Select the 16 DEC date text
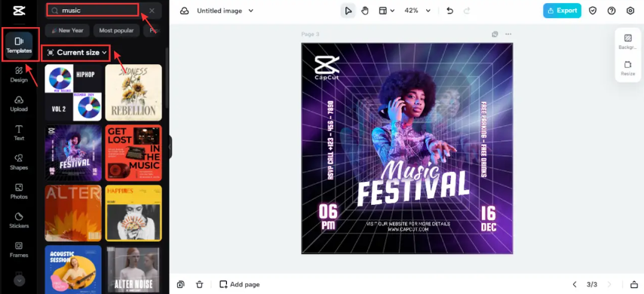Image resolution: width=644 pixels, height=294 pixels. [489, 219]
